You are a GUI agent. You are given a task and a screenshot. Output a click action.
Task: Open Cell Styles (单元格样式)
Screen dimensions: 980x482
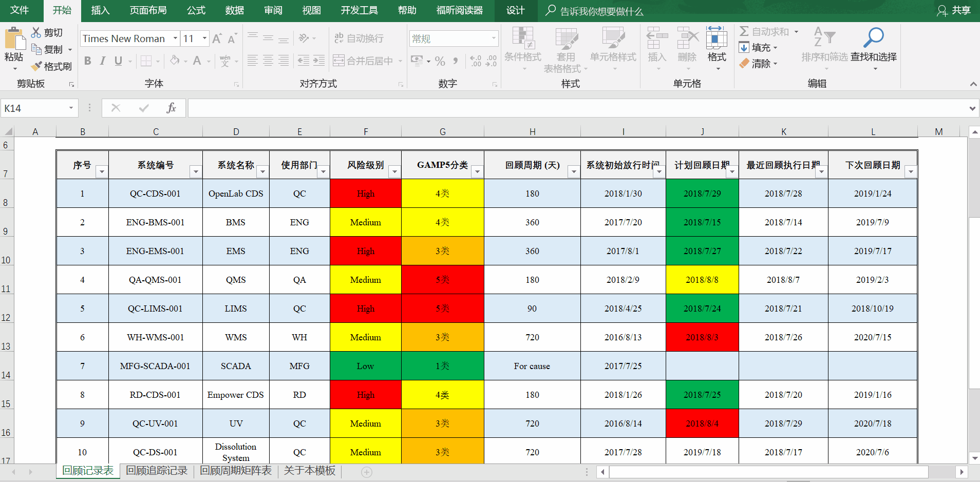[x=613, y=49]
